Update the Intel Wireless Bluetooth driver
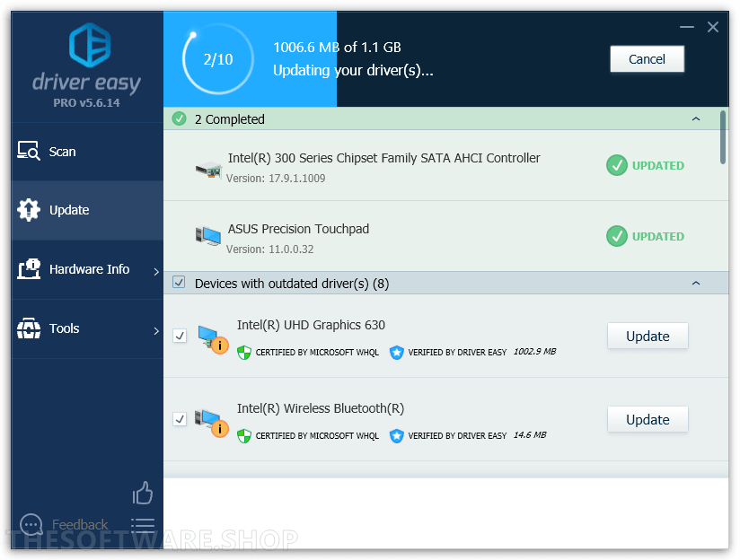The height and width of the screenshot is (560, 740). pyautogui.click(x=647, y=419)
